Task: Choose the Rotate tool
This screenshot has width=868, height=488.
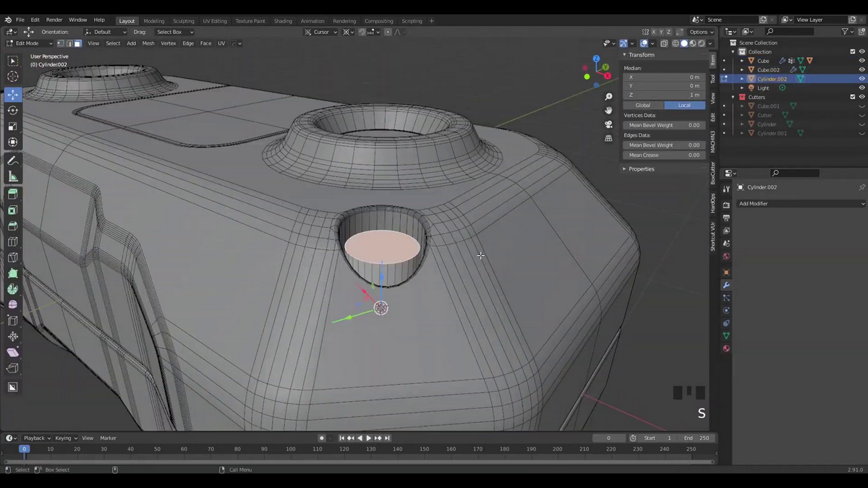Action: [x=12, y=111]
